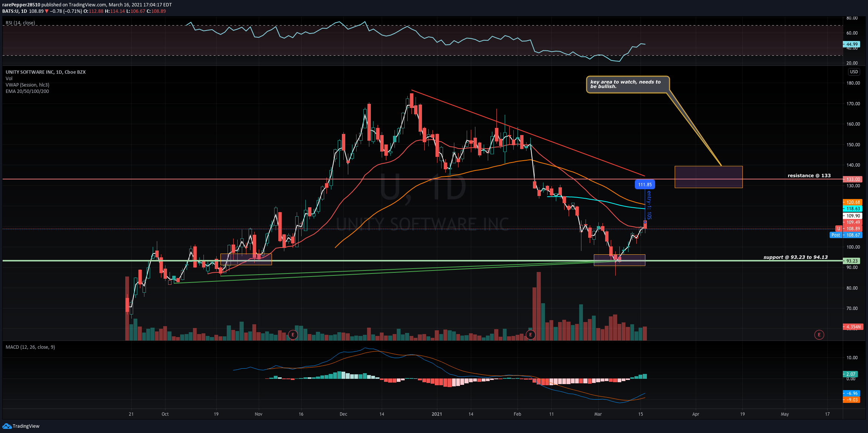Open the earnings marker E near February
The height and width of the screenshot is (433, 868).
pyautogui.click(x=530, y=334)
